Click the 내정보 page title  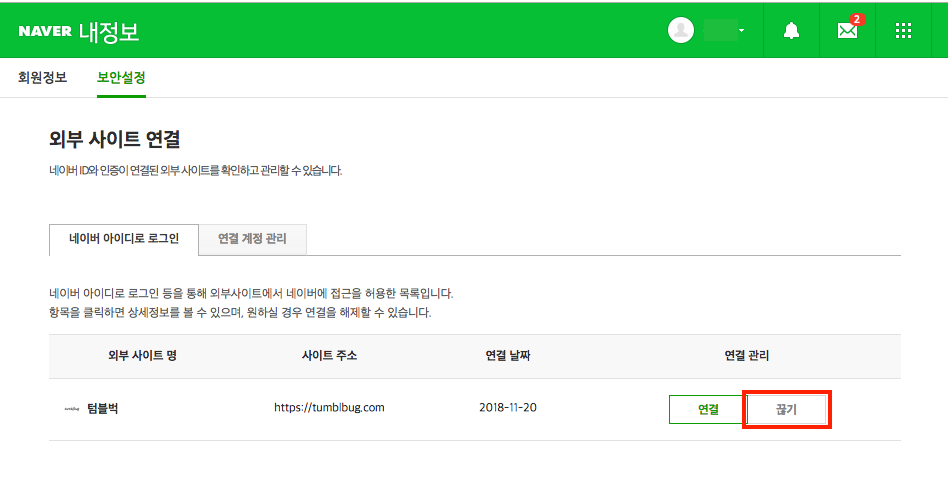(109, 32)
